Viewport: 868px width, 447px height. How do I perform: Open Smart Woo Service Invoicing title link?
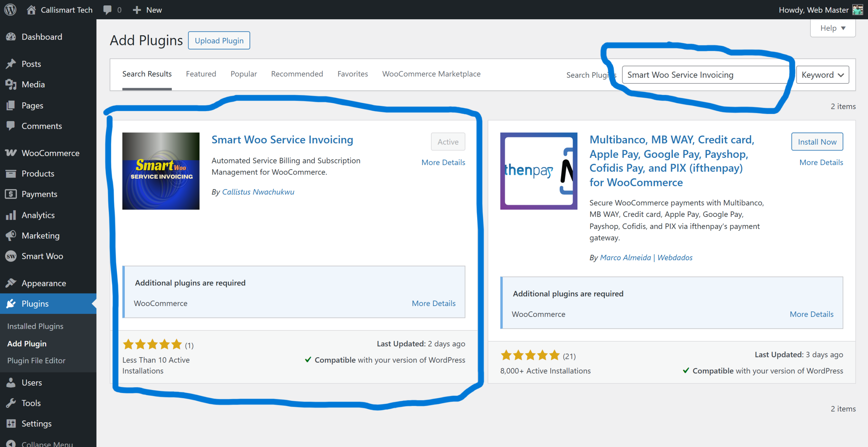pyautogui.click(x=282, y=140)
